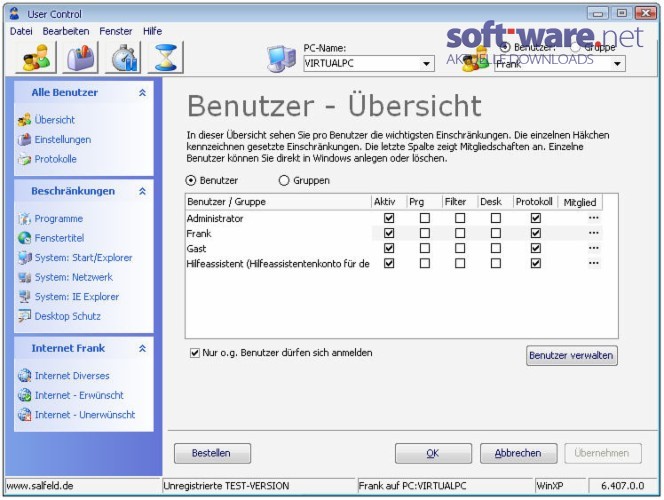Collapse the Alle Benutzer panel
The height and width of the screenshot is (500, 664).
point(143,93)
